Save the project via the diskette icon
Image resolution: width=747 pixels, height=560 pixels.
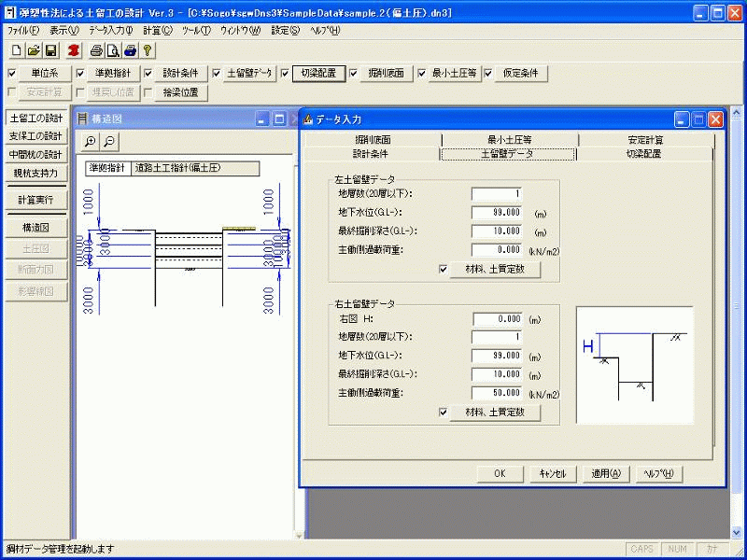click(50, 53)
